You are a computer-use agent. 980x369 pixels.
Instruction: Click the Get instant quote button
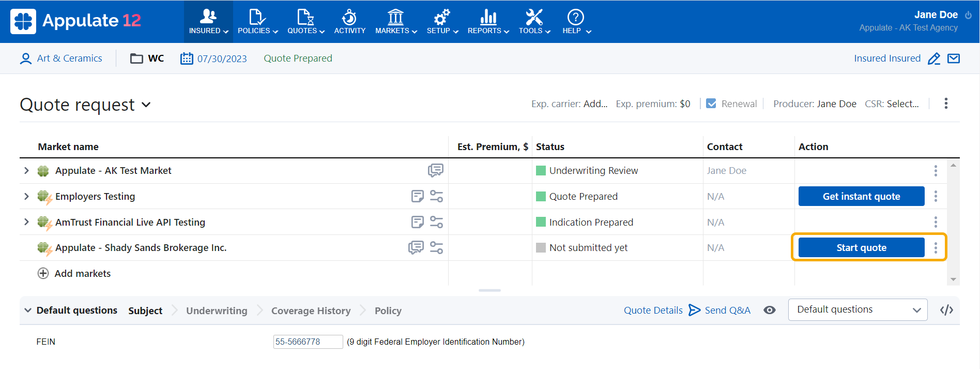861,196
